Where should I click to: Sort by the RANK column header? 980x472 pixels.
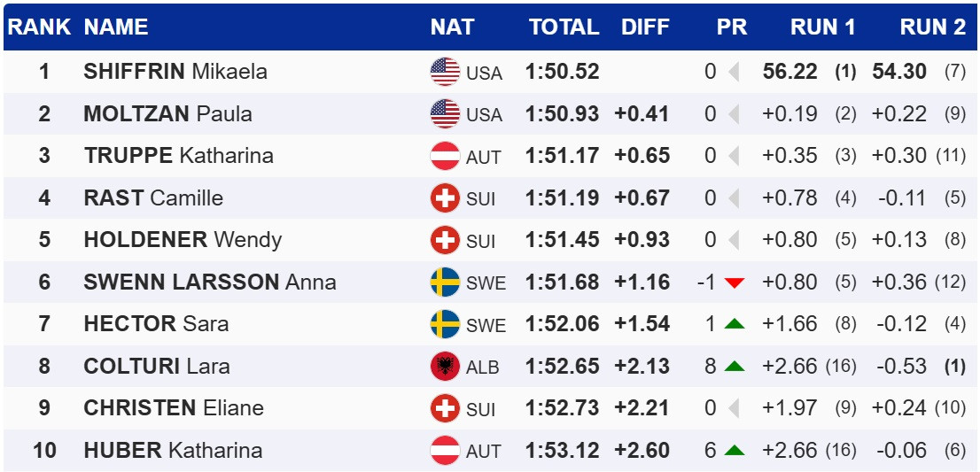click(x=39, y=27)
